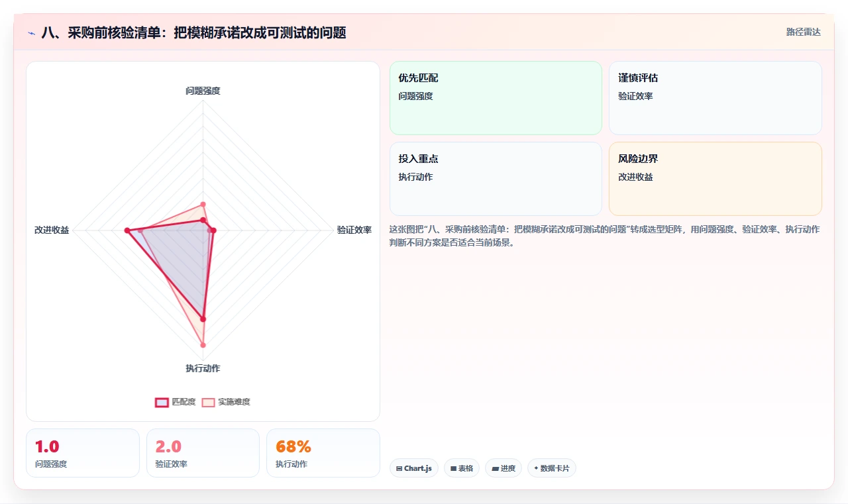Click the 1.0 问题强度 stat card

tap(83, 453)
